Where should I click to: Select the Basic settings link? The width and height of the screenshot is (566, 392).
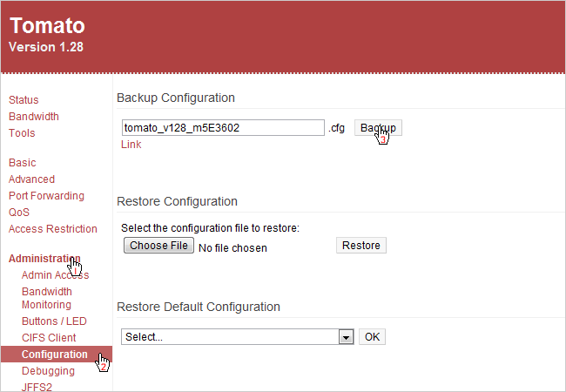tap(23, 163)
